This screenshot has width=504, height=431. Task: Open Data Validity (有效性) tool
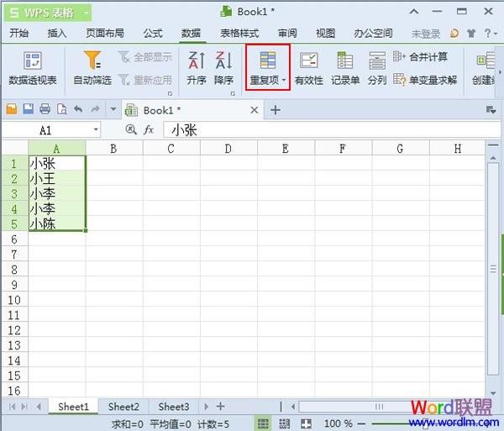click(309, 68)
